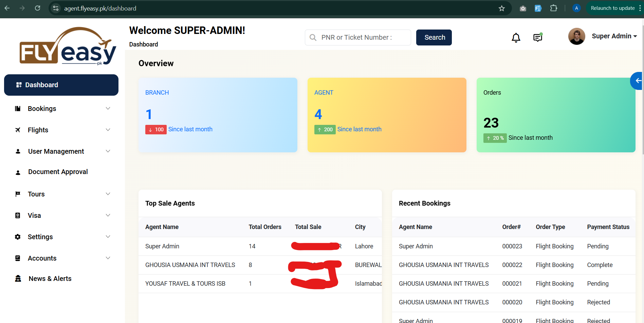Expand the Flights menu chevron
Viewport: 644px width, 323px height.
point(108,130)
